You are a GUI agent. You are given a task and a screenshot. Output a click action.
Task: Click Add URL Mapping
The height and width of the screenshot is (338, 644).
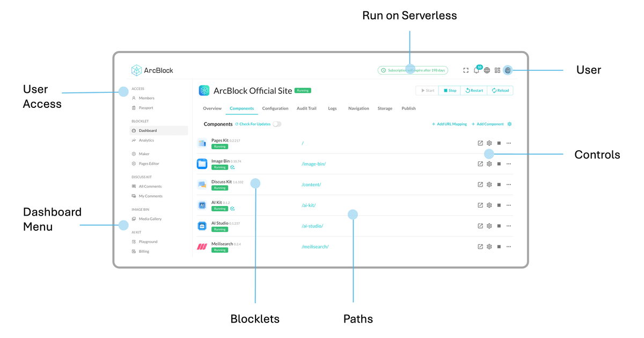click(449, 124)
